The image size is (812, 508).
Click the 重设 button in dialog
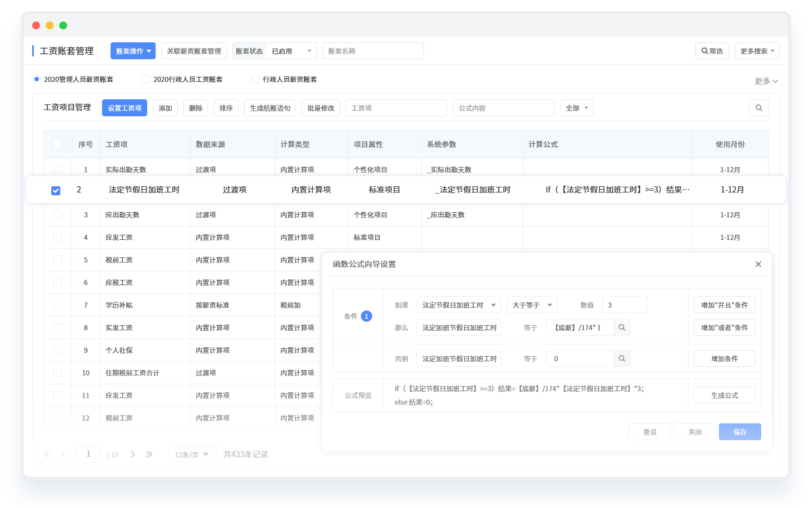pyautogui.click(x=650, y=432)
